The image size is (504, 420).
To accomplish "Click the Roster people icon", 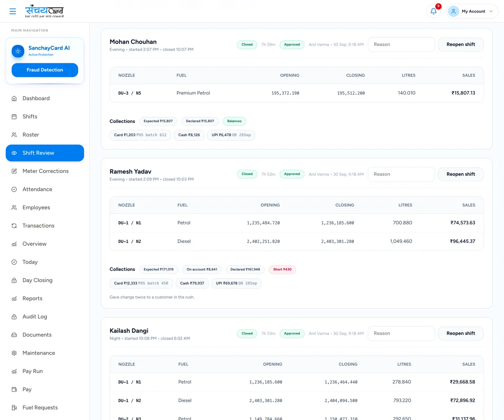I will click(14, 135).
